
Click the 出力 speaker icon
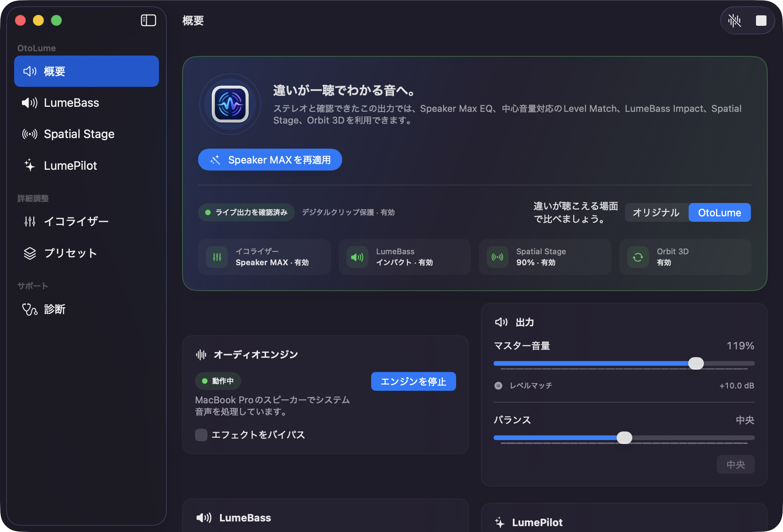tap(501, 322)
